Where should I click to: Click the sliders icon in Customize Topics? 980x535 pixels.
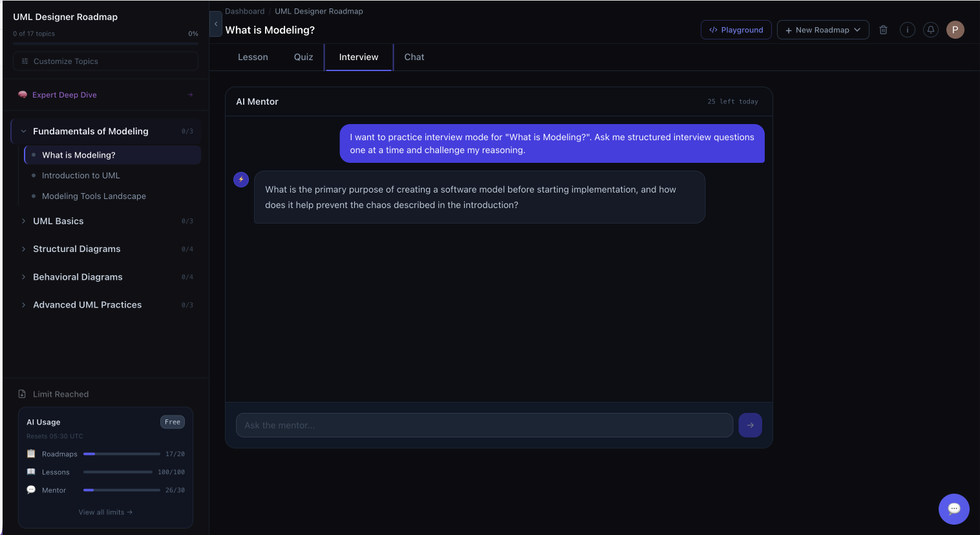(x=25, y=61)
